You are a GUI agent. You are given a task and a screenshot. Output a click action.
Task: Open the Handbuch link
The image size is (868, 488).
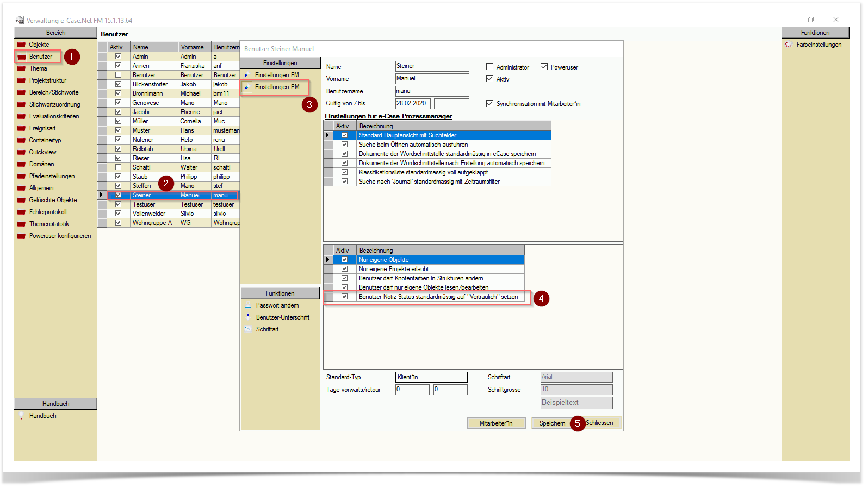pos(42,416)
